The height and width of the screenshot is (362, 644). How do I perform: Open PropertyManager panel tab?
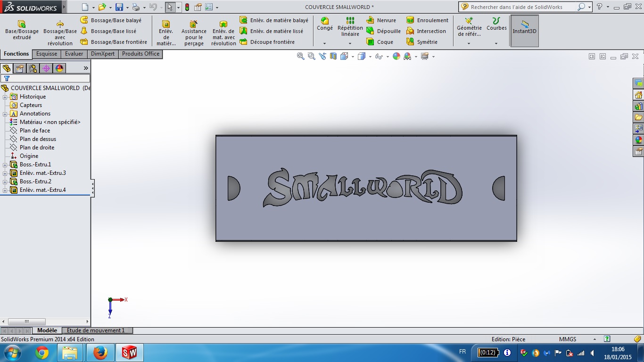click(x=20, y=68)
